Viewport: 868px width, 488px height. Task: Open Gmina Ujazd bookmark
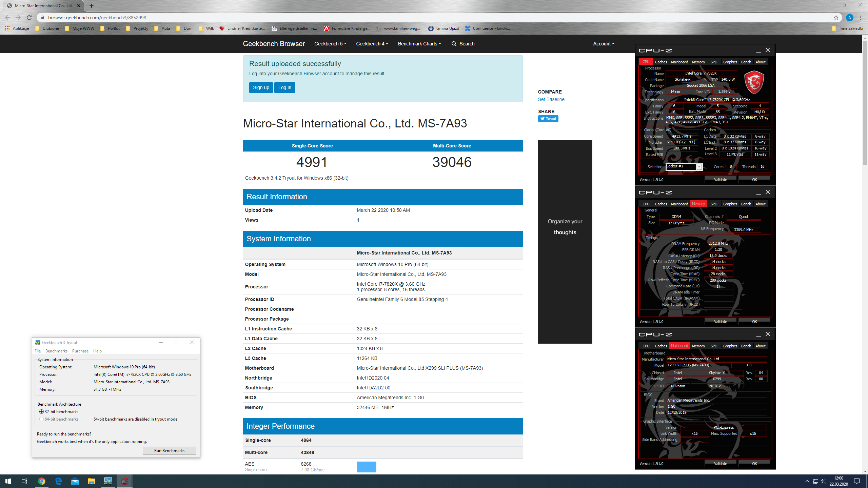click(x=443, y=28)
